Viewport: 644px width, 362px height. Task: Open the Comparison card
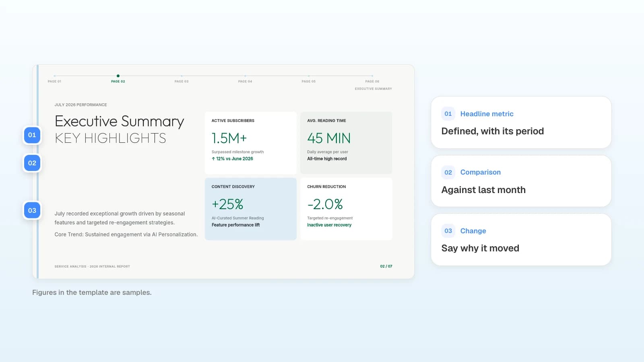[x=521, y=181]
